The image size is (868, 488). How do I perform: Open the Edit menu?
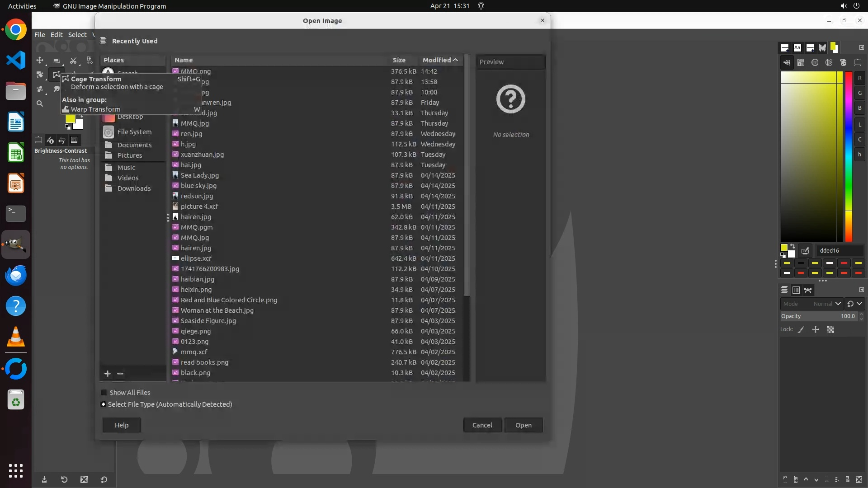pos(57,34)
